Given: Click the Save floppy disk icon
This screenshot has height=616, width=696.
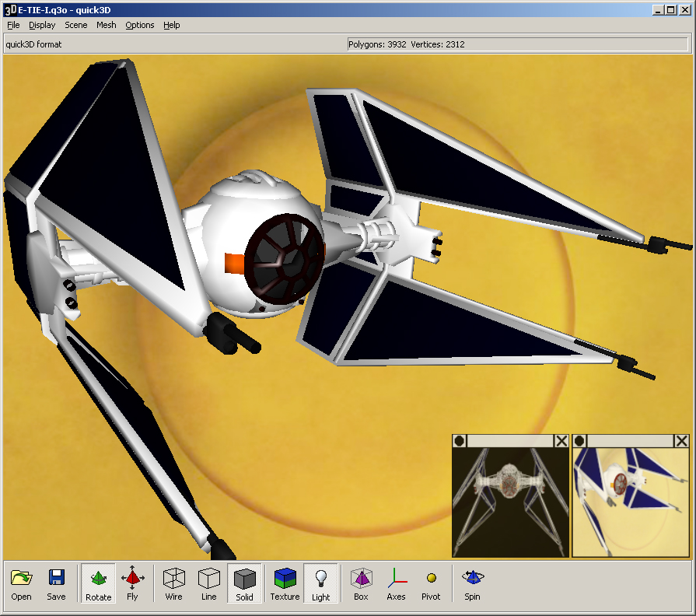Looking at the screenshot, I should pos(56,583).
